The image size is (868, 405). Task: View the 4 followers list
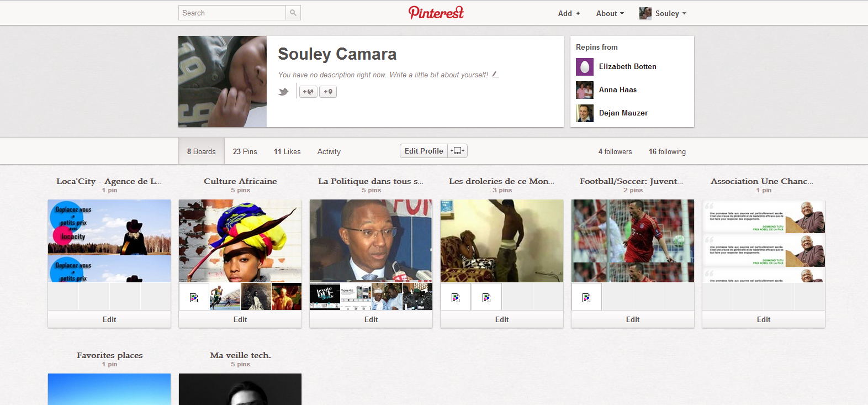coord(615,151)
